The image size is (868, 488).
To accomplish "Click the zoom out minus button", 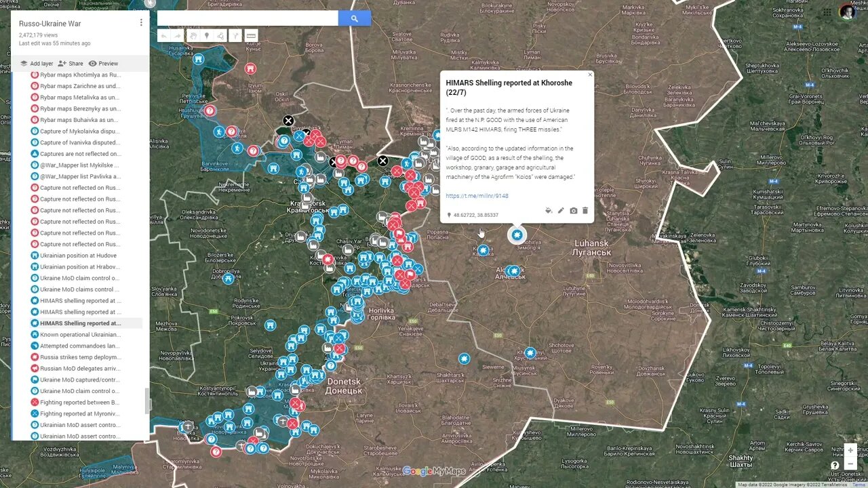I will click(850, 464).
